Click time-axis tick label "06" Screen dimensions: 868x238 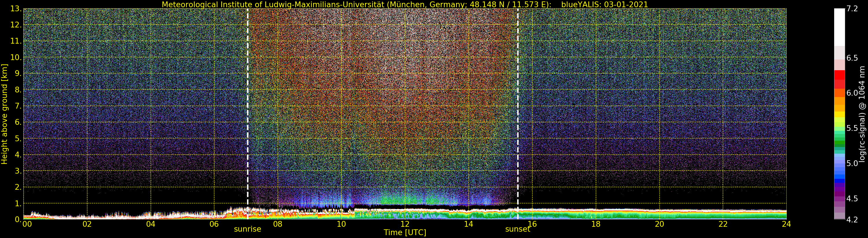[x=214, y=224]
